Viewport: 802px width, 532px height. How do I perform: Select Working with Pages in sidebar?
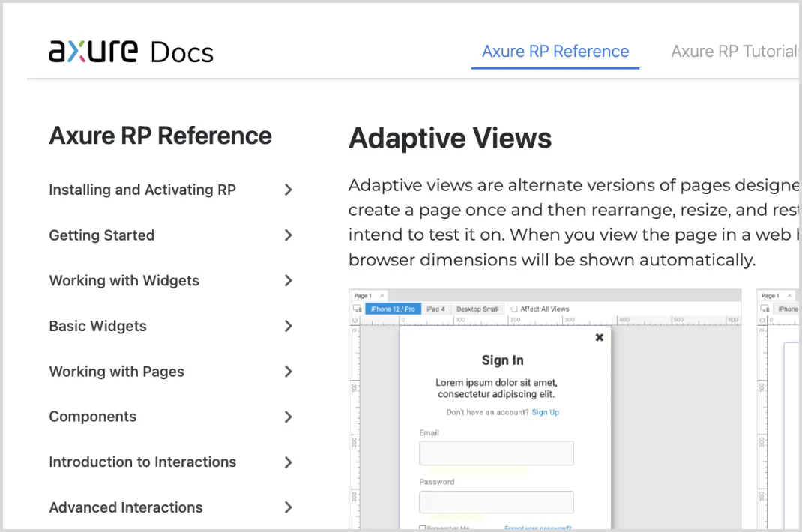pos(117,372)
